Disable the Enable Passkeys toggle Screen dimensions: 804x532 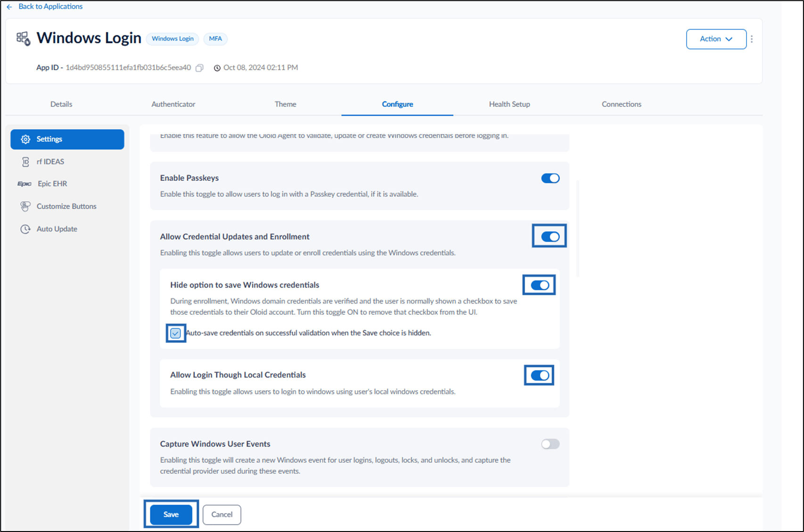(550, 178)
